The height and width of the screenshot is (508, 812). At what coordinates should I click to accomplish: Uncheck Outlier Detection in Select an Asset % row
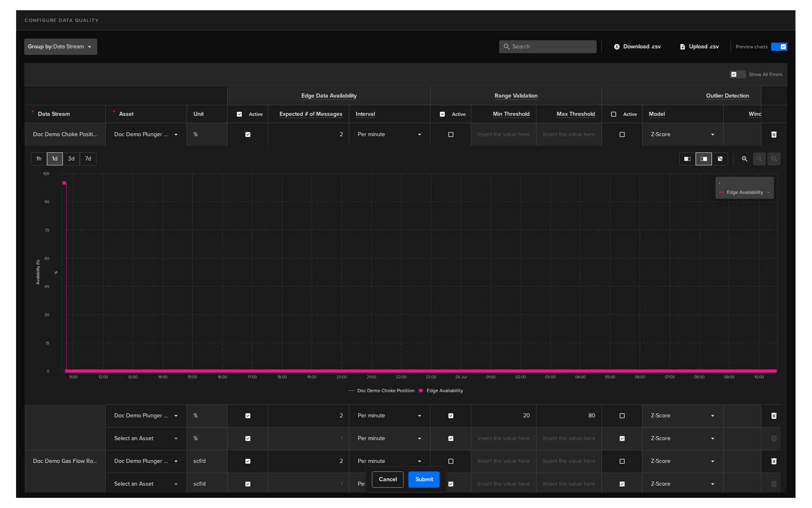tap(622, 439)
